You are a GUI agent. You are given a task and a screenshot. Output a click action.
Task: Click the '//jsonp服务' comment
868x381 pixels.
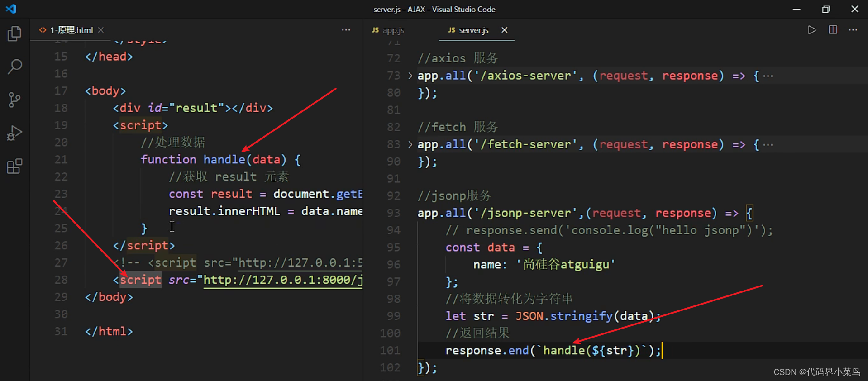click(x=454, y=196)
